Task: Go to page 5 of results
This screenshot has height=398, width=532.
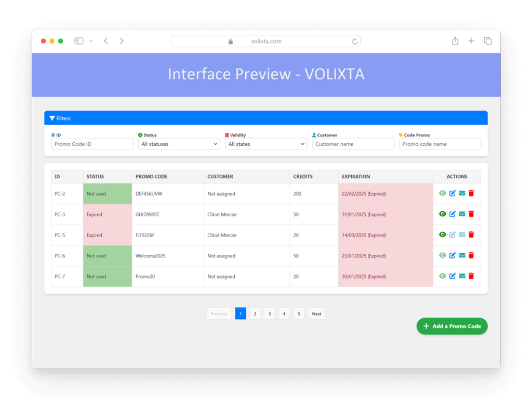Action: pyautogui.click(x=299, y=313)
